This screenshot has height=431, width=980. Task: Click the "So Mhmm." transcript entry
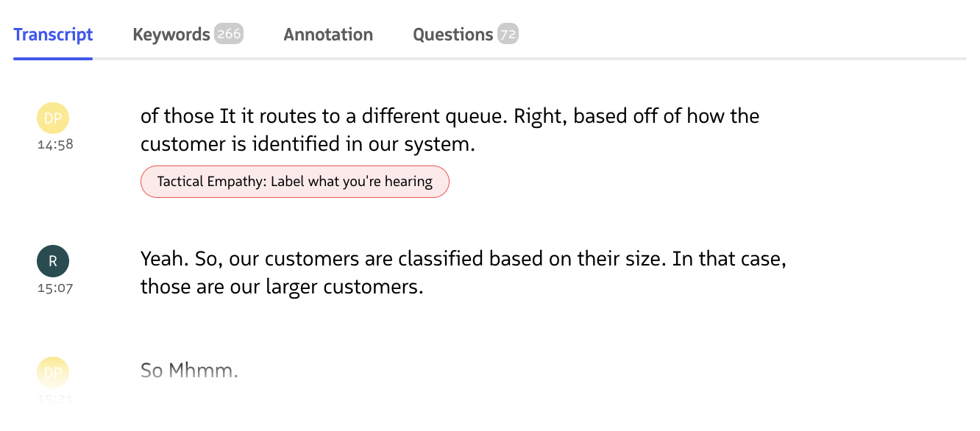tap(189, 370)
